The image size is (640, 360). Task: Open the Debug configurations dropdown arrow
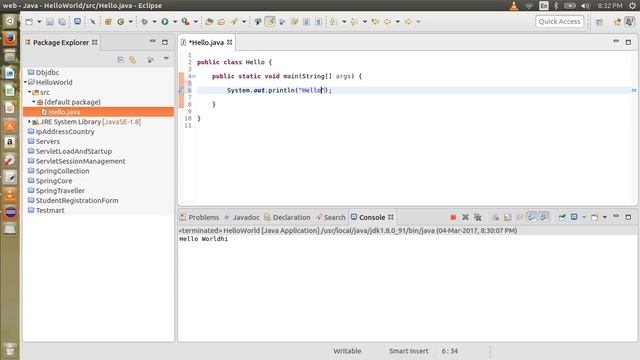154,22
